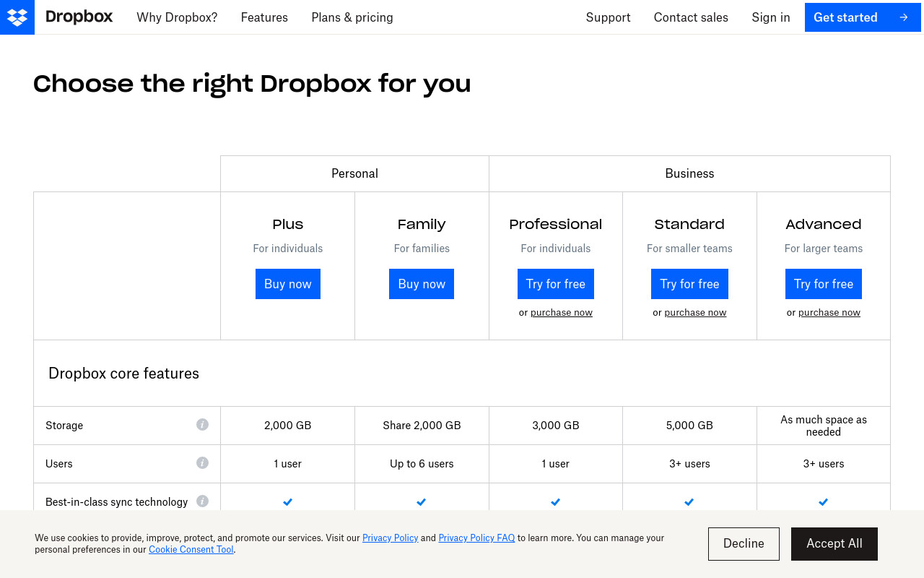Click 'Dropbox core features' section heading
Image resolution: width=924 pixels, height=578 pixels.
pyautogui.click(x=123, y=374)
